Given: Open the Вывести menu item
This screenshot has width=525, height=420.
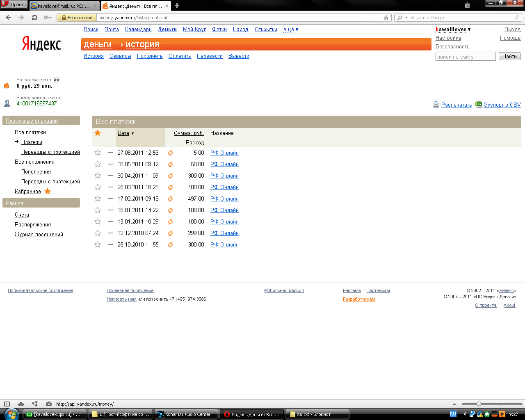Looking at the screenshot, I should coord(239,56).
